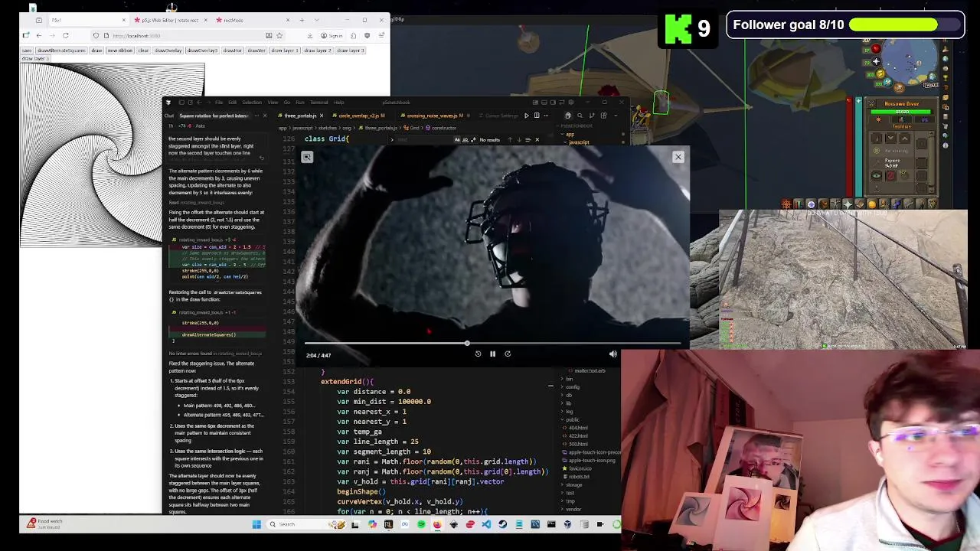Toggle Match Whole Word in the find widget
This screenshot has height=551, width=980.
pos(465,139)
